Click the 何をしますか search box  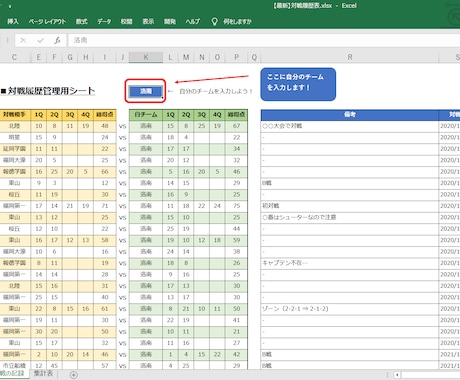(237, 22)
